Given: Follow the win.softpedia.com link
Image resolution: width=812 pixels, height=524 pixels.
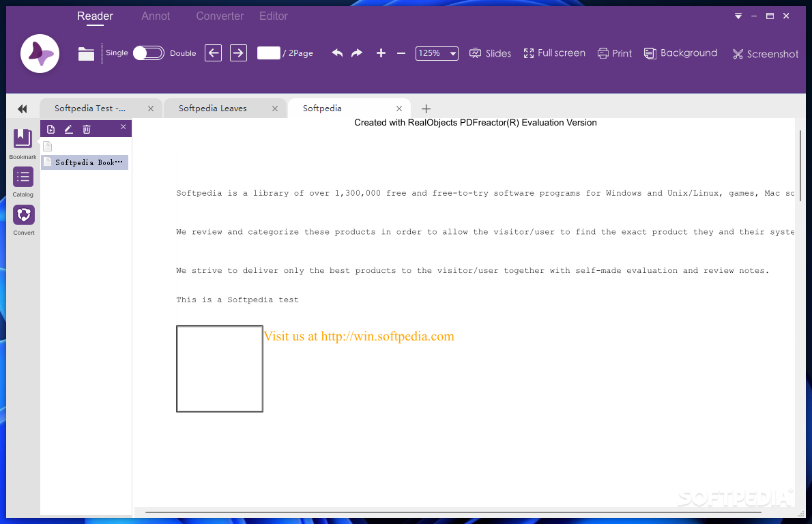Looking at the screenshot, I should tap(359, 336).
